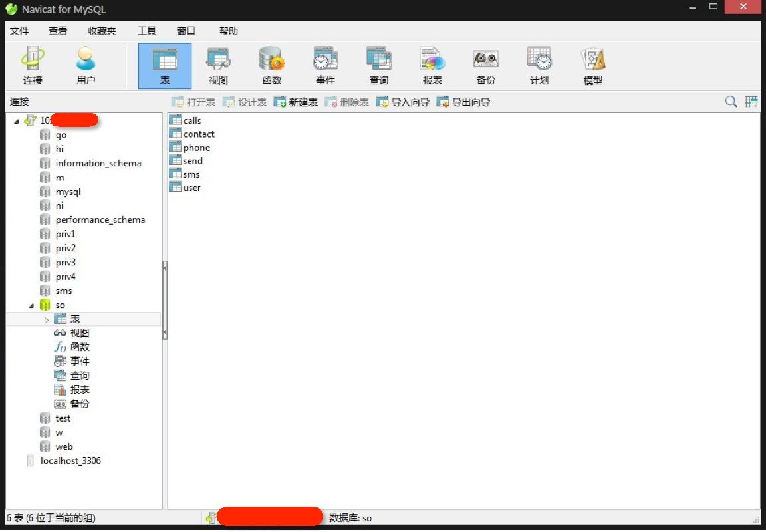Select the information_schema database

[x=98, y=164]
